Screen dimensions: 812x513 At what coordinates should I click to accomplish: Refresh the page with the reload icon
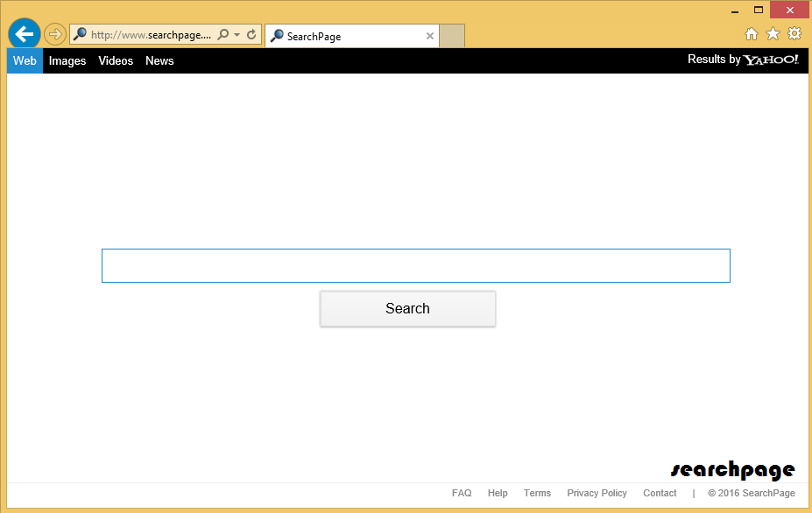point(251,35)
